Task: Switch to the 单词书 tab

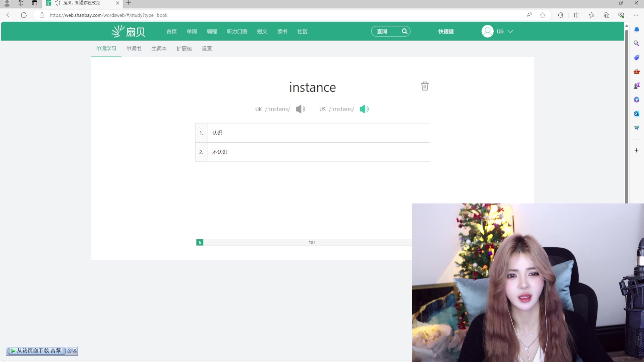Action: pos(134,49)
